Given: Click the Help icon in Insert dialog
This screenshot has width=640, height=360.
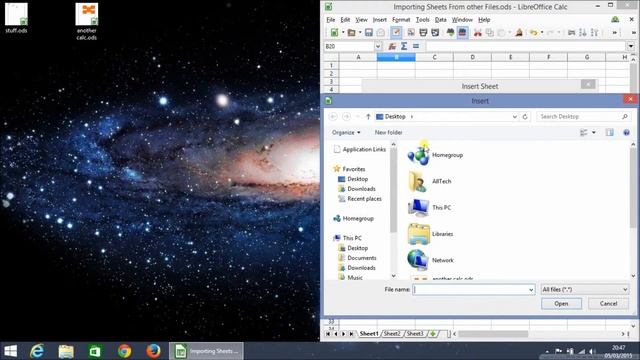Looking at the screenshot, I should [626, 133].
